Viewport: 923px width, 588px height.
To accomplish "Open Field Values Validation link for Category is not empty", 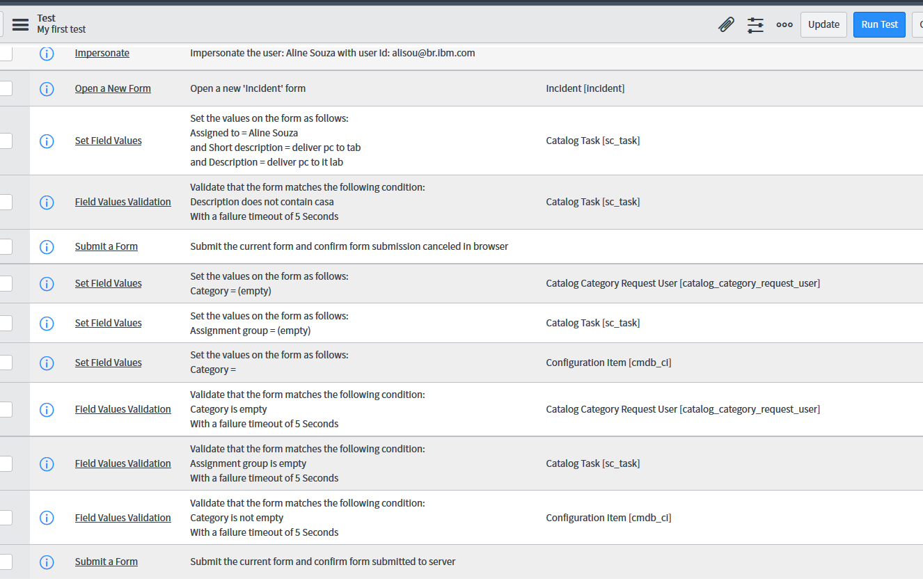I will click(x=123, y=518).
